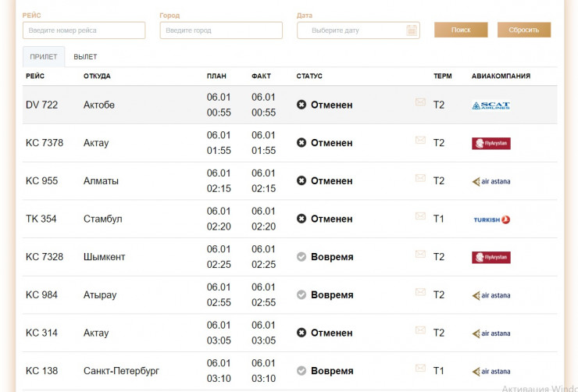Focus the flight number input field
This screenshot has width=578, height=392.
pos(84,30)
